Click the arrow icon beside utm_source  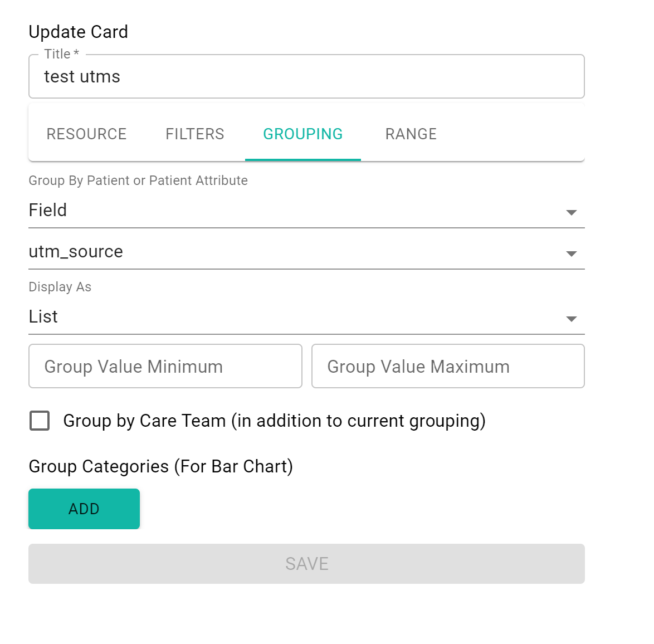pos(571,253)
